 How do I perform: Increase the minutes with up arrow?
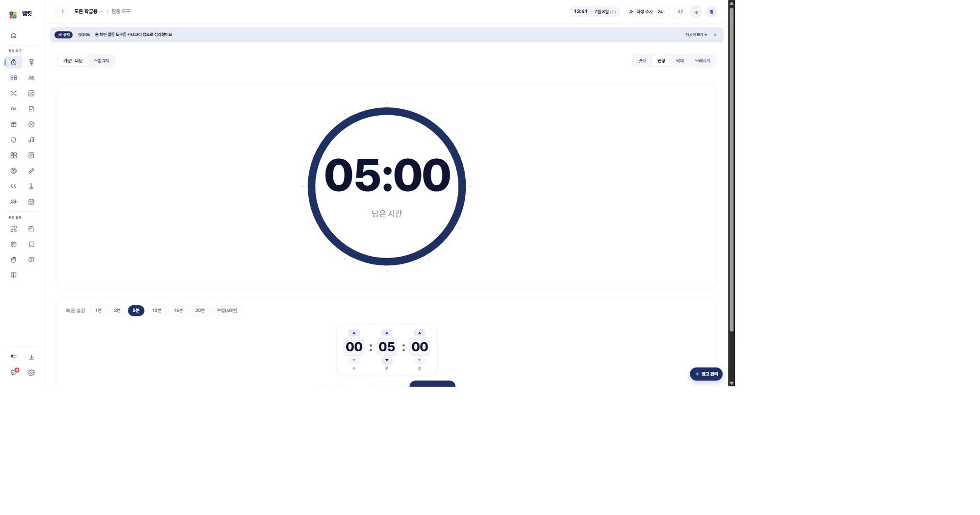click(387, 333)
